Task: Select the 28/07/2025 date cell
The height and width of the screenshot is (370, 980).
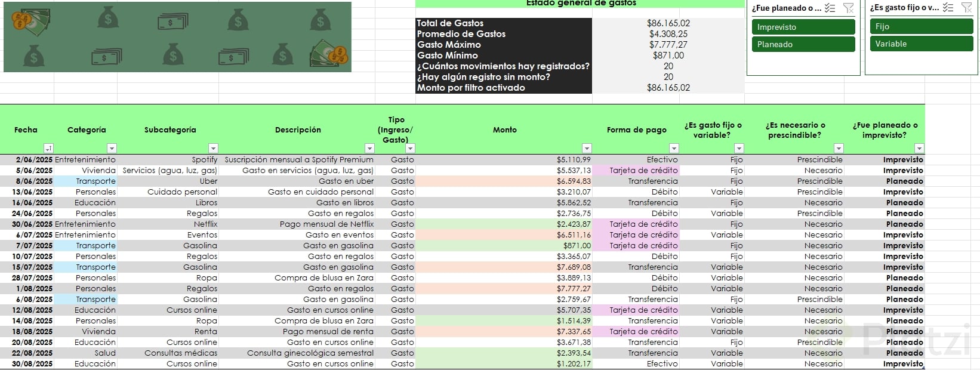Action: click(x=27, y=277)
